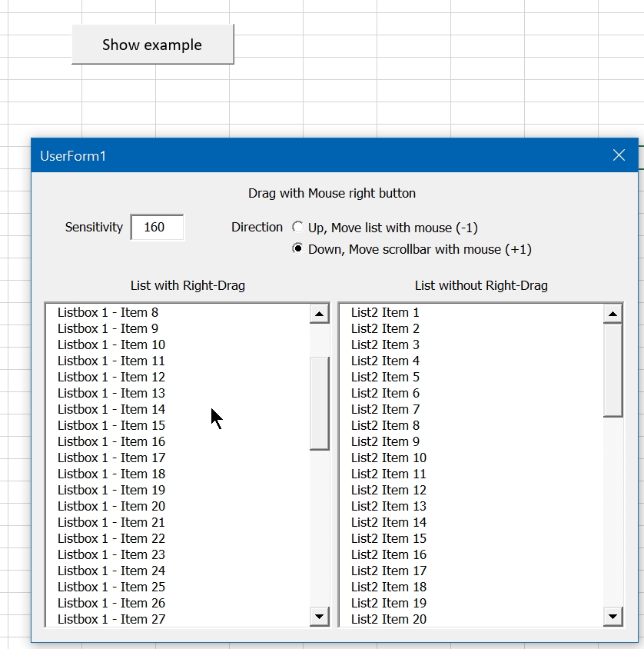Choose Listbox 1 - Item 20
This screenshot has height=649, width=644.
coord(111,507)
